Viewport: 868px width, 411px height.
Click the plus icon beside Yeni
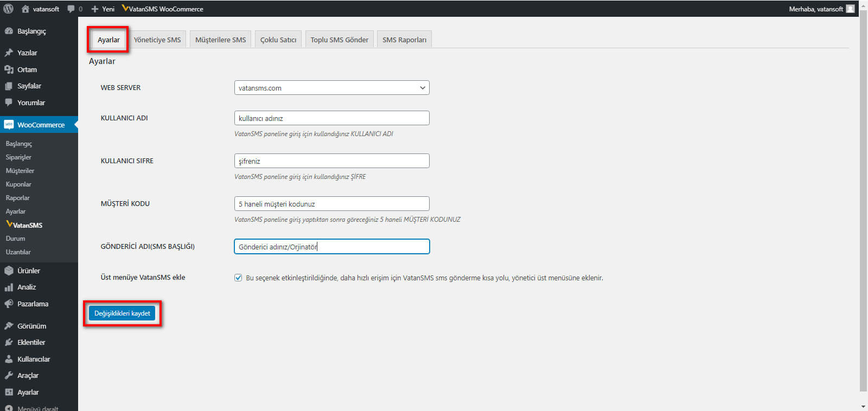coord(95,9)
